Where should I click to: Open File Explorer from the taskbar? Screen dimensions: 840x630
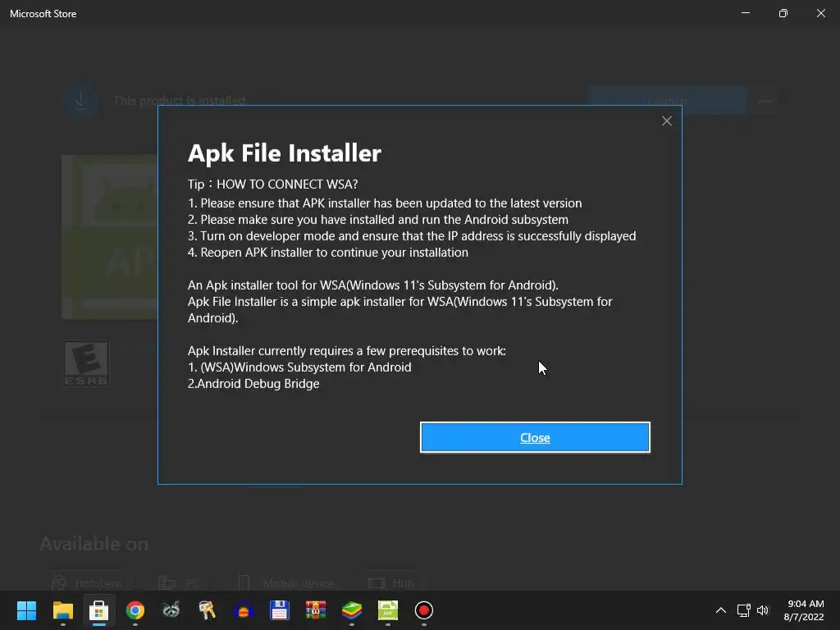[x=62, y=610]
